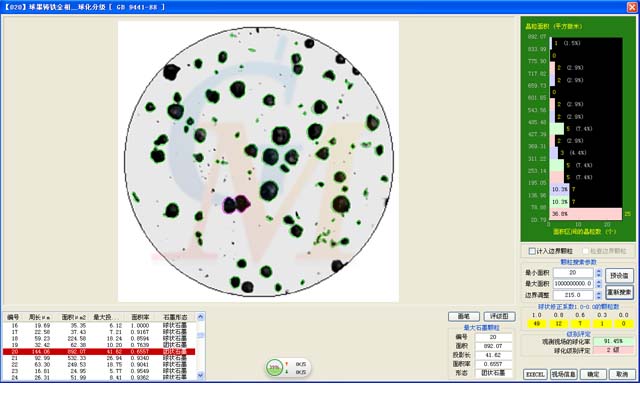
Task: Click the 评级图 rating chart button
Action: click(499, 316)
